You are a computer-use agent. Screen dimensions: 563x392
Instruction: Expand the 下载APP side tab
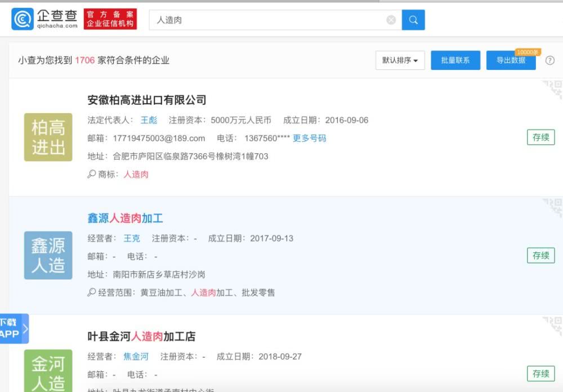point(14,328)
